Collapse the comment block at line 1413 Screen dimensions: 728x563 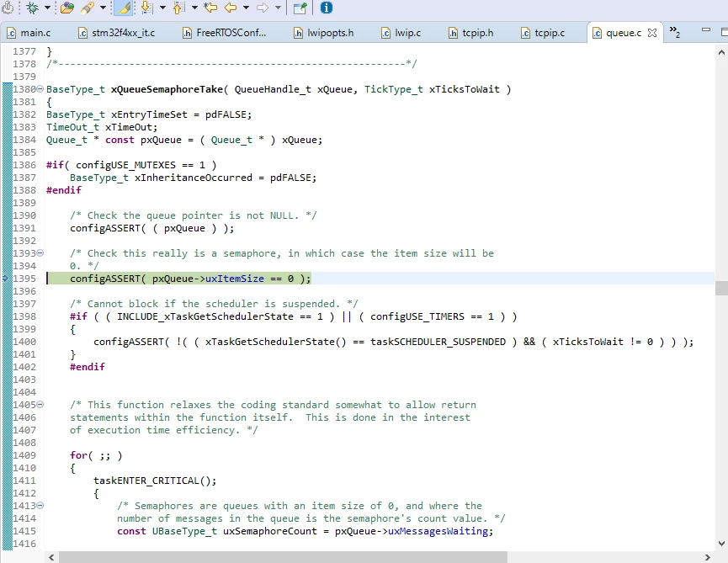tap(40, 506)
